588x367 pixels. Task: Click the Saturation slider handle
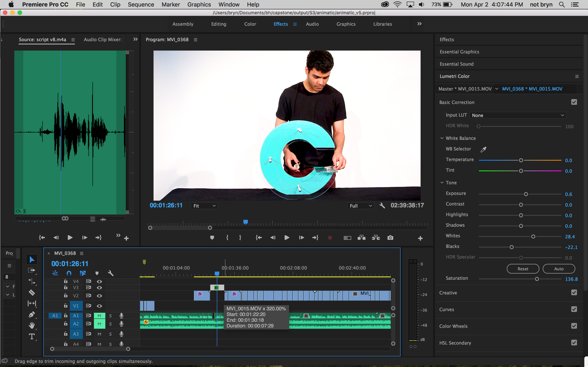click(x=537, y=279)
